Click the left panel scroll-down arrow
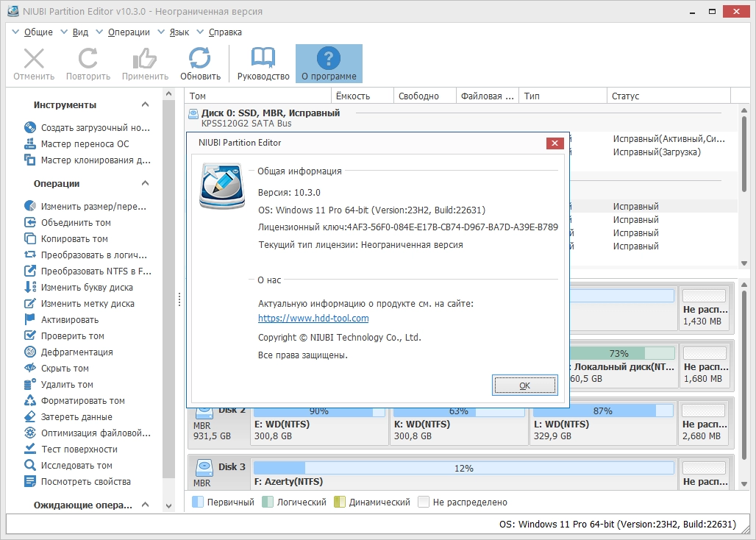Screen dimensions: 756x540 (x=168, y=506)
